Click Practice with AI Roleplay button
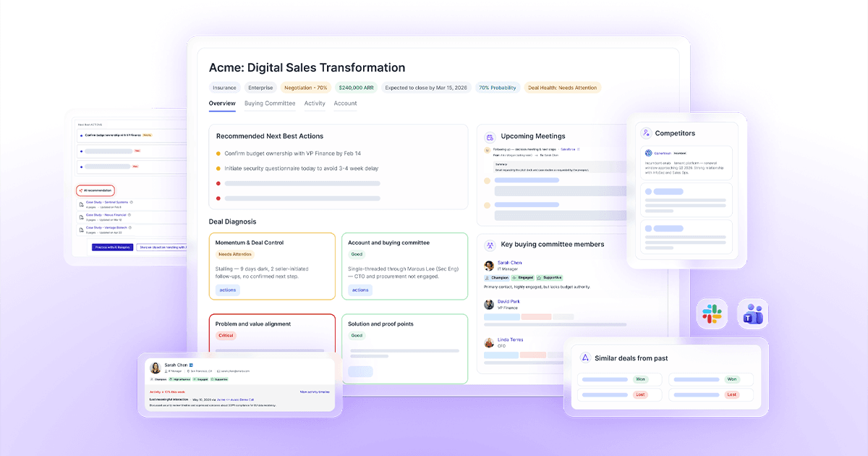The image size is (868, 456). click(112, 247)
